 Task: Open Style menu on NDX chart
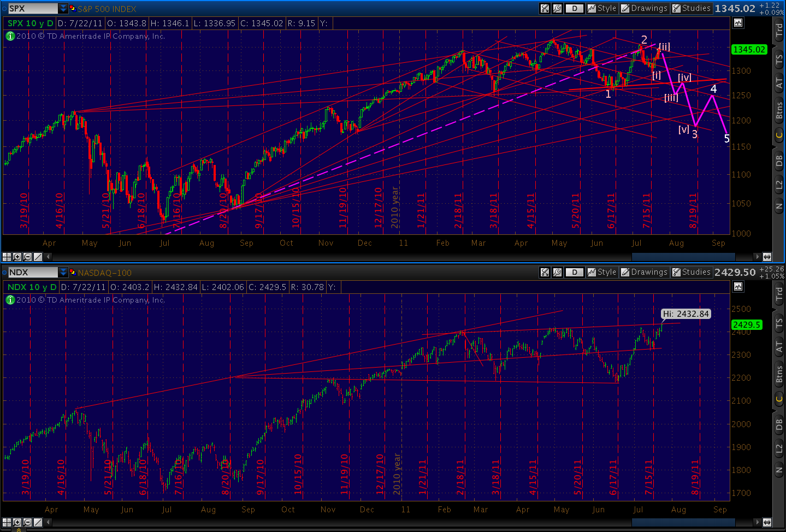click(602, 272)
